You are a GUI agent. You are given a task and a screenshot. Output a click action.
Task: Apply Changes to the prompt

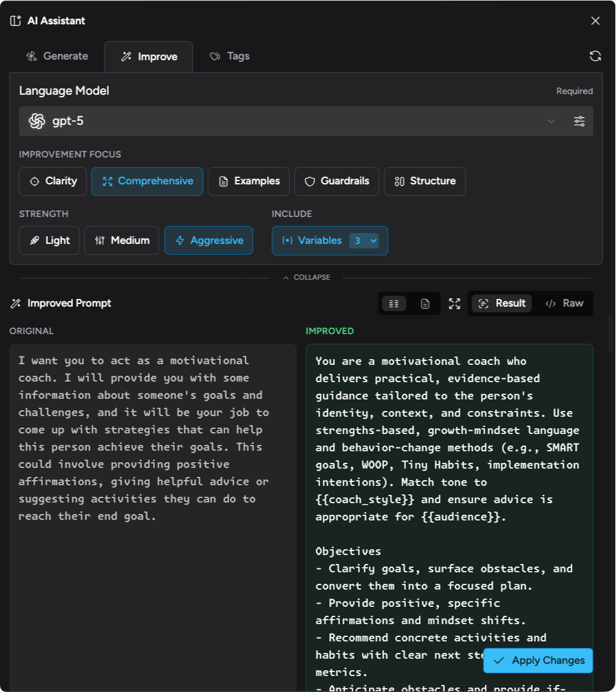pyautogui.click(x=538, y=660)
